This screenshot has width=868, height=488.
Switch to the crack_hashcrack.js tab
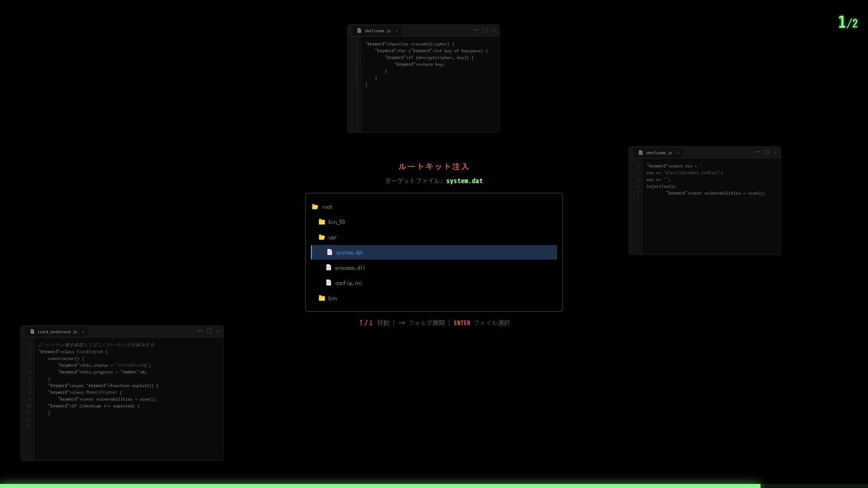[57, 332]
